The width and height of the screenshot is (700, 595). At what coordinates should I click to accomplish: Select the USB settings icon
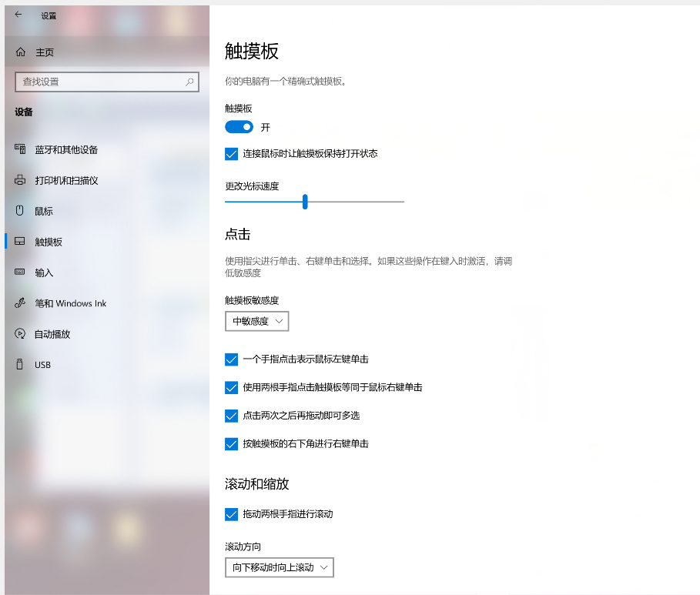point(18,364)
